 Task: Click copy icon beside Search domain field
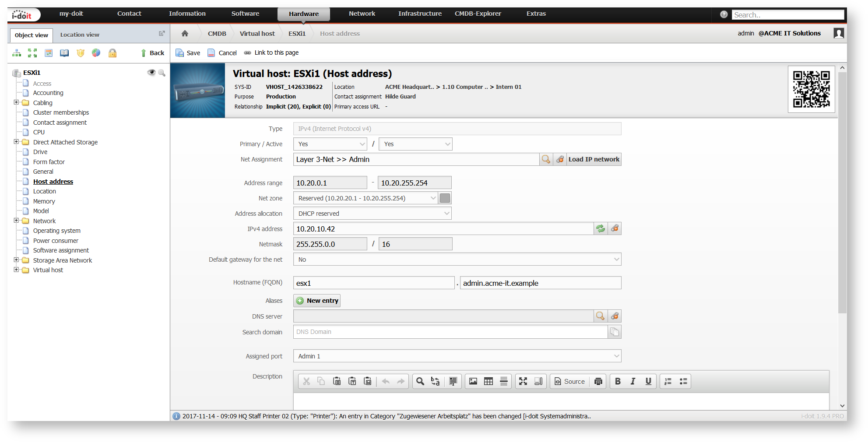coord(615,332)
